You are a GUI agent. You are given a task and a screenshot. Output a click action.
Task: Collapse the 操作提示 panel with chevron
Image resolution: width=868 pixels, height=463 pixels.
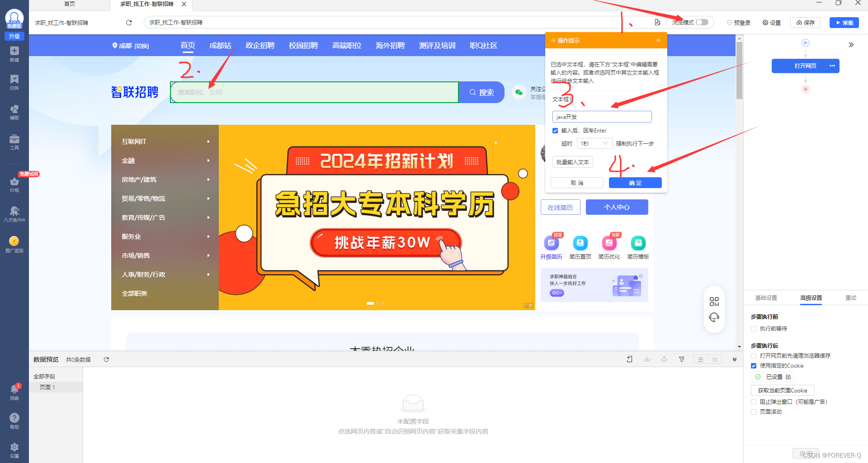point(658,40)
